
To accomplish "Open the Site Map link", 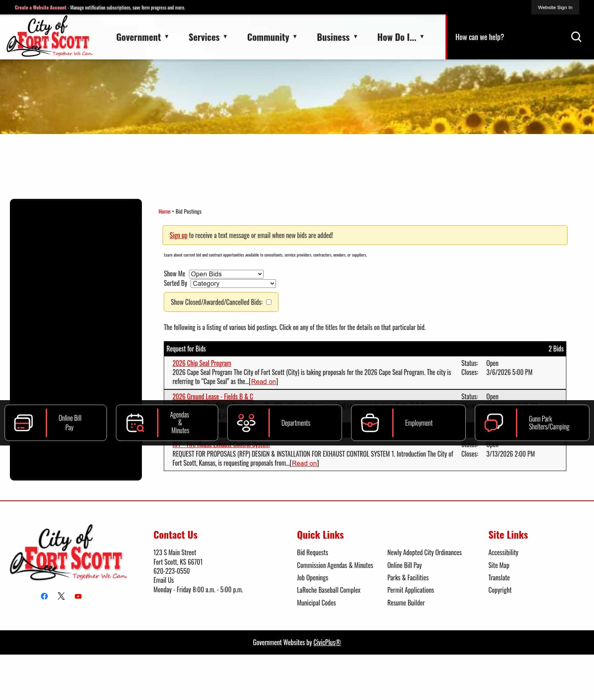I will pos(499,565).
